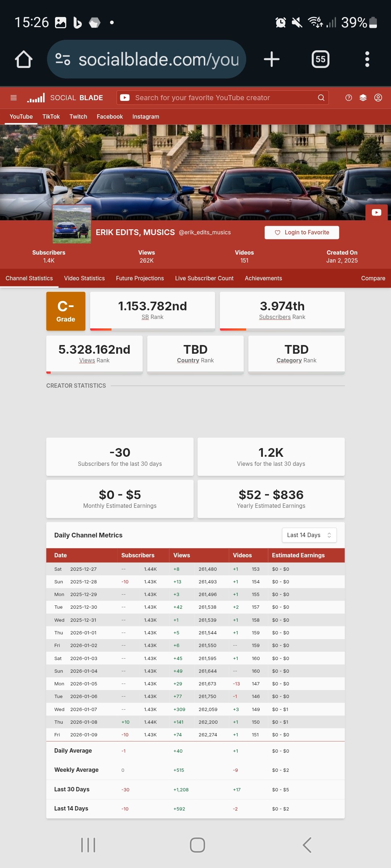Click Daily Average row label

click(73, 751)
